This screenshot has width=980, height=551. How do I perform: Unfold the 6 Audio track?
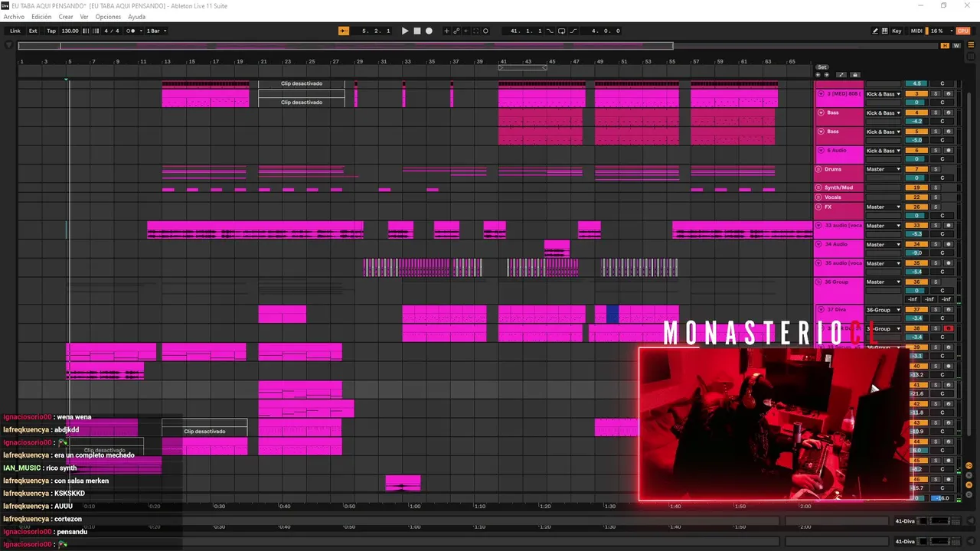click(822, 150)
